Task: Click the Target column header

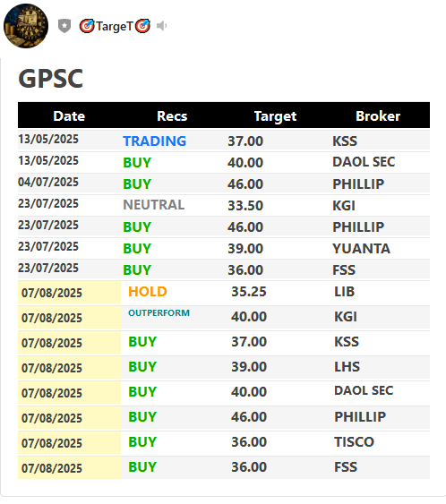Action: click(275, 116)
